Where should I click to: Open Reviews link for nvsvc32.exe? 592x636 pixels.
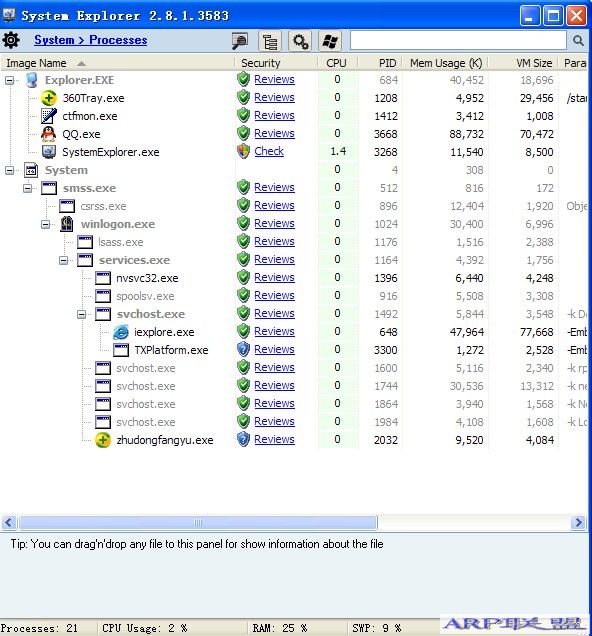(x=275, y=277)
